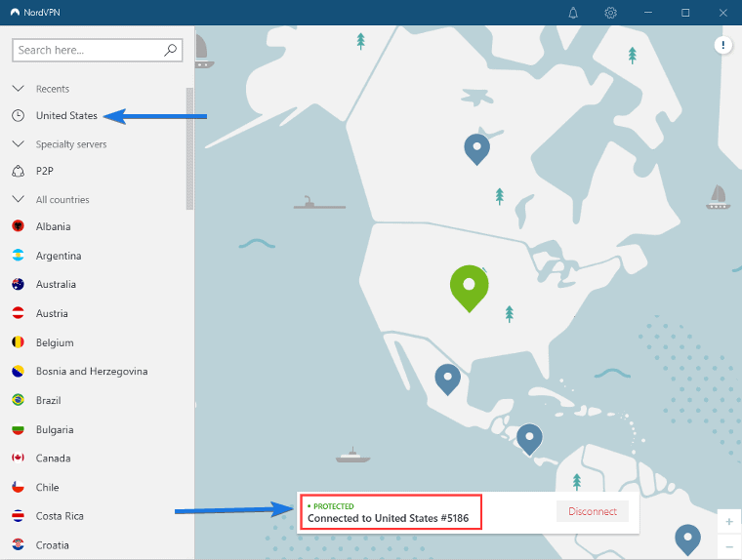742x560 pixels.
Task: Click the Bosnia and Herzegovina flag icon
Action: [18, 372]
